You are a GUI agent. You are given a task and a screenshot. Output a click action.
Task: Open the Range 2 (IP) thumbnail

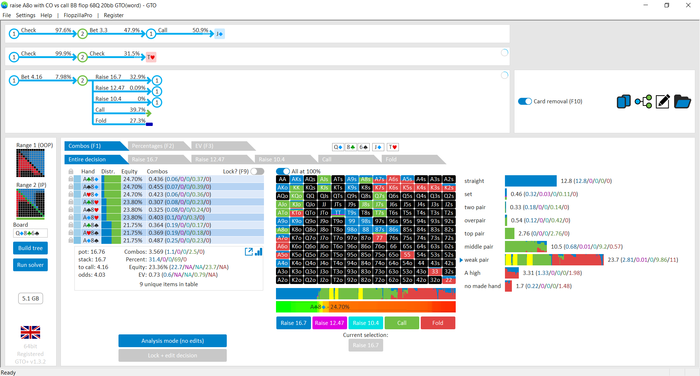tap(30, 204)
